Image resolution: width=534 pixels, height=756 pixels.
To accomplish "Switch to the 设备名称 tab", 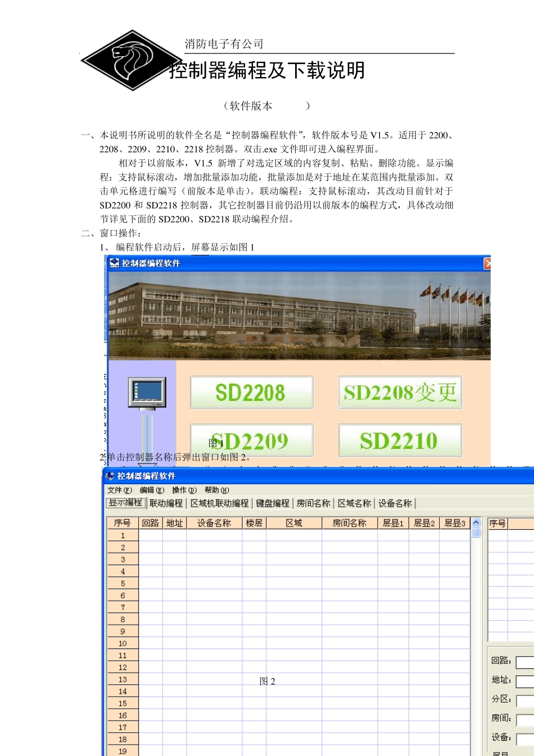I will click(395, 503).
